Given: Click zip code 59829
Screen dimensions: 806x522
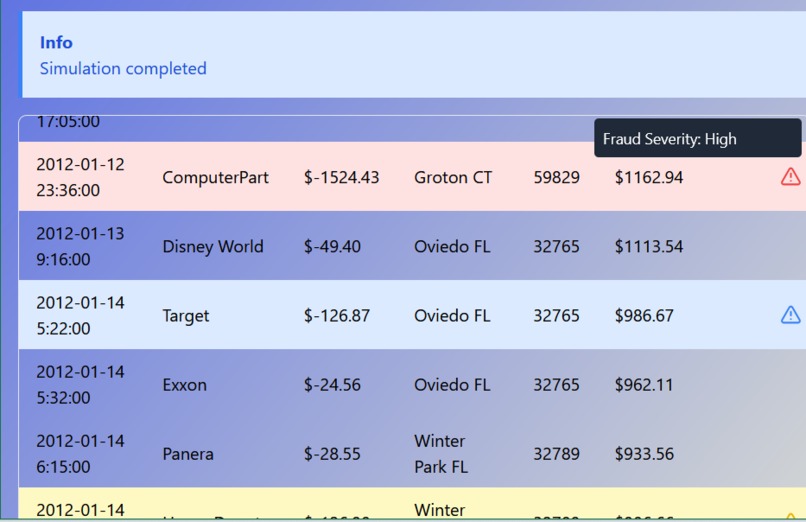Looking at the screenshot, I should point(556,177).
